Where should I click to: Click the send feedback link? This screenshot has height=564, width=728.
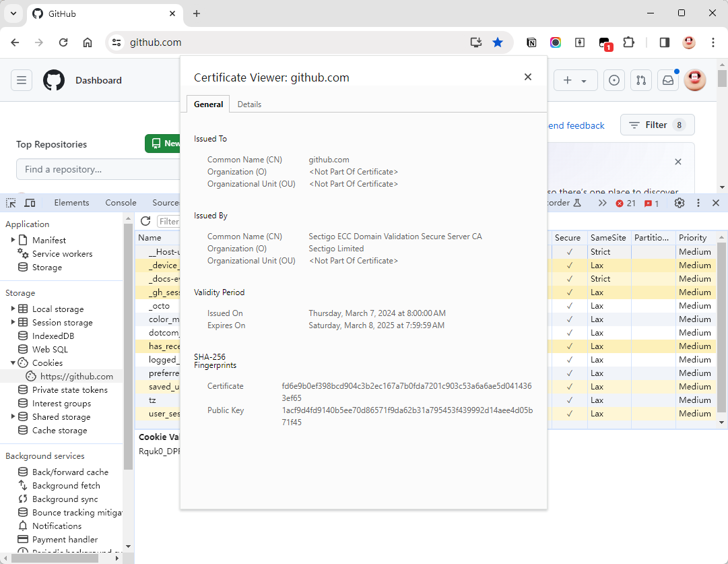click(x=576, y=125)
